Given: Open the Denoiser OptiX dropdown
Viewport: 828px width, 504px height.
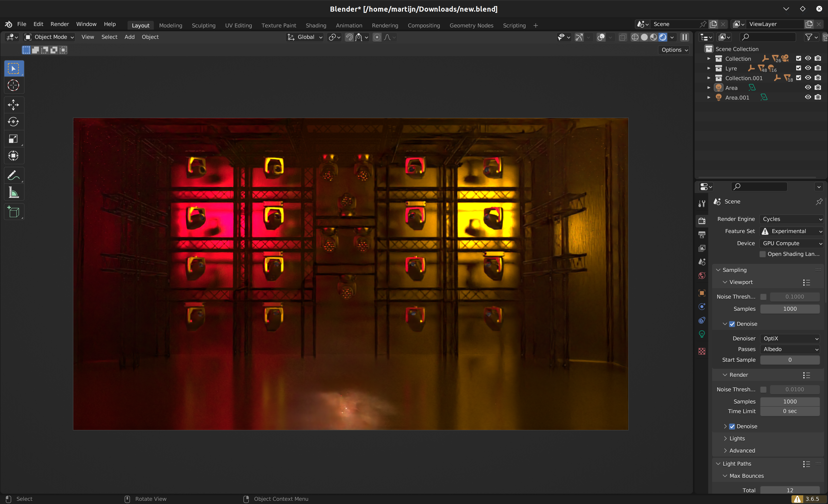Looking at the screenshot, I should click(x=790, y=338).
